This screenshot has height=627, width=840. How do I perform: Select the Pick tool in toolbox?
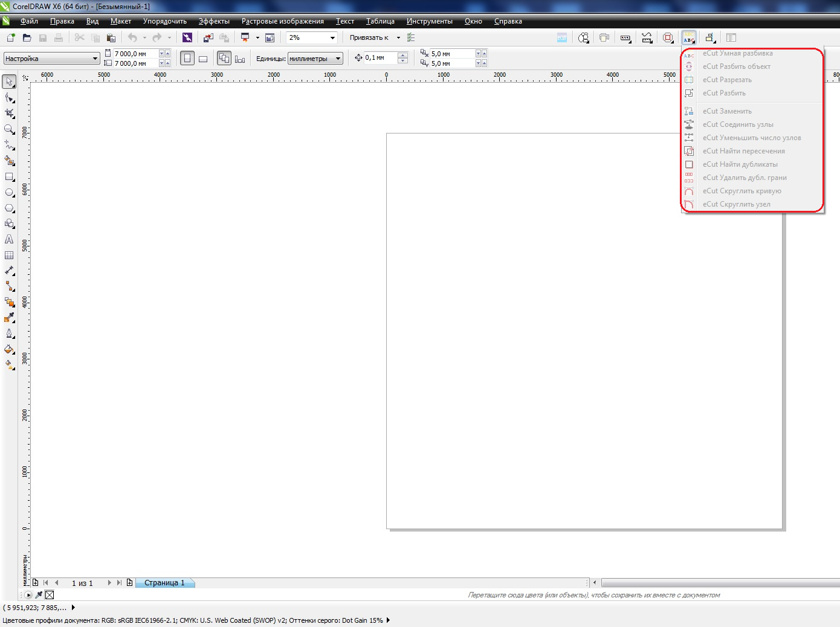(9, 82)
